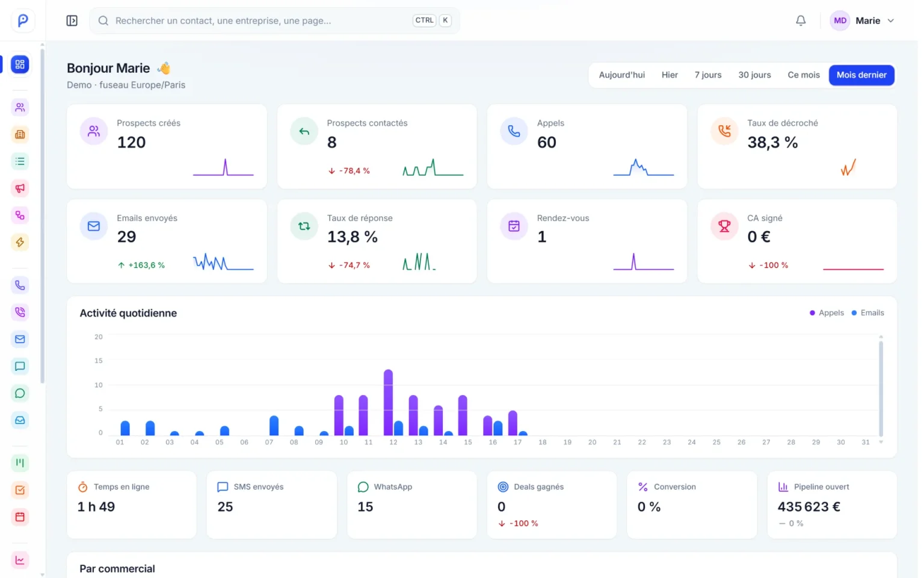Toggle Emails series in chart legend
924x578 pixels.
point(867,313)
